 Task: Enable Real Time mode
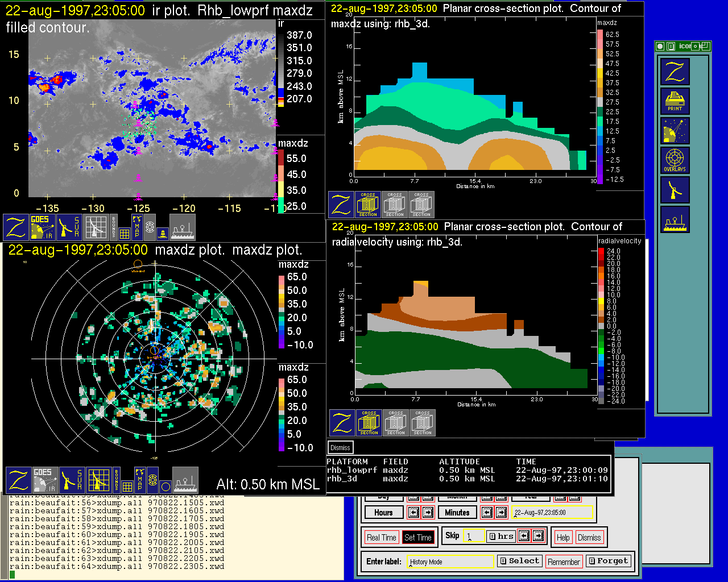(x=381, y=538)
